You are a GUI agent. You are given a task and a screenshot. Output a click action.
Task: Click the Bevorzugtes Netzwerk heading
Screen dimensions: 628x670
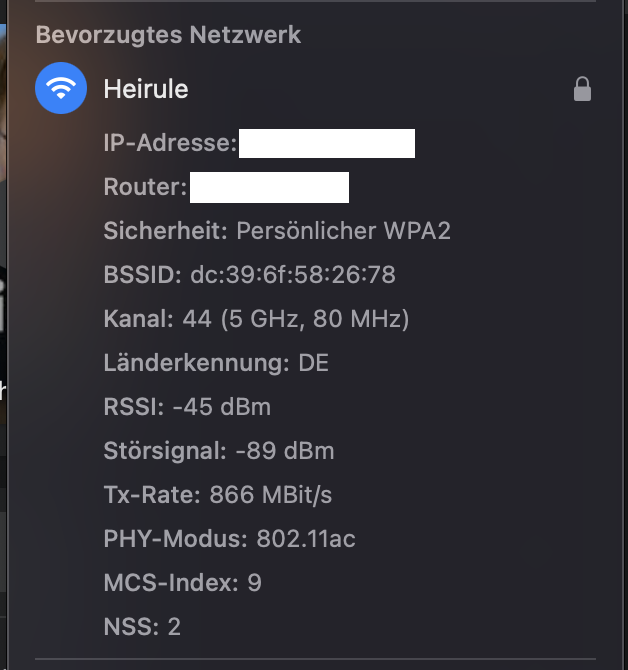coord(168,36)
